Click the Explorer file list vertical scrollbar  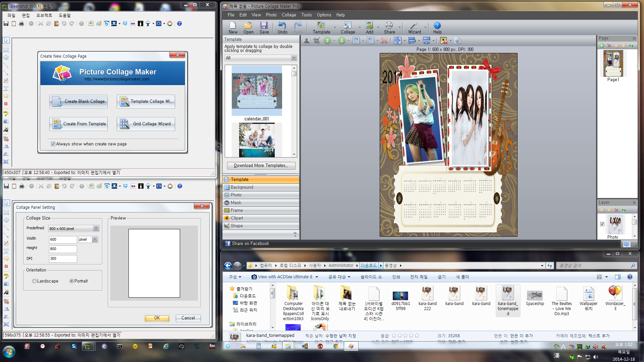click(634, 306)
